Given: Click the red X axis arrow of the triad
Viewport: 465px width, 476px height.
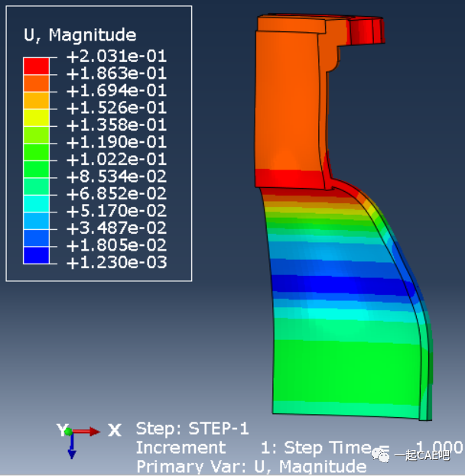Looking at the screenshot, I should tap(88, 432).
